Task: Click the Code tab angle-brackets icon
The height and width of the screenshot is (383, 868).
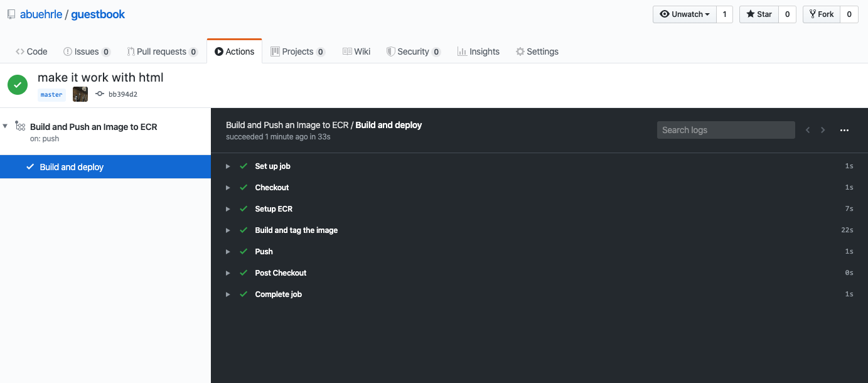Action: click(20, 51)
